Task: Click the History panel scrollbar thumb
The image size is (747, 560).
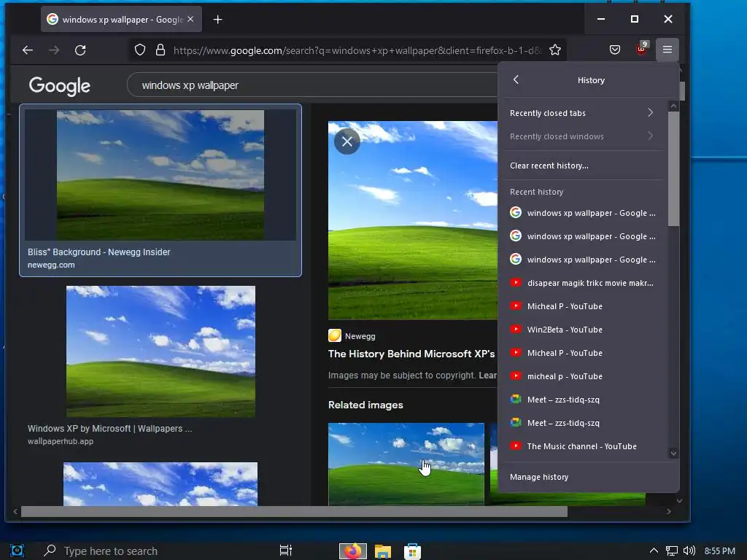Action: click(673, 169)
